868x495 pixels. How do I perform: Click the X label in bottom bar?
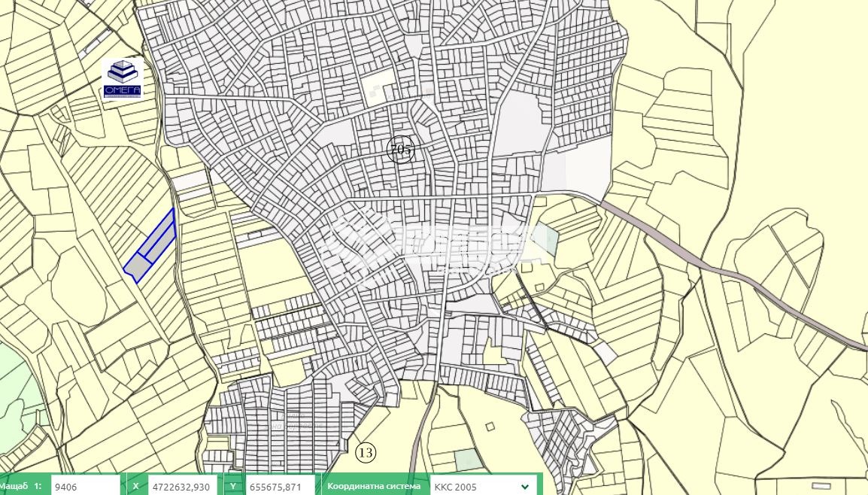[x=135, y=486]
